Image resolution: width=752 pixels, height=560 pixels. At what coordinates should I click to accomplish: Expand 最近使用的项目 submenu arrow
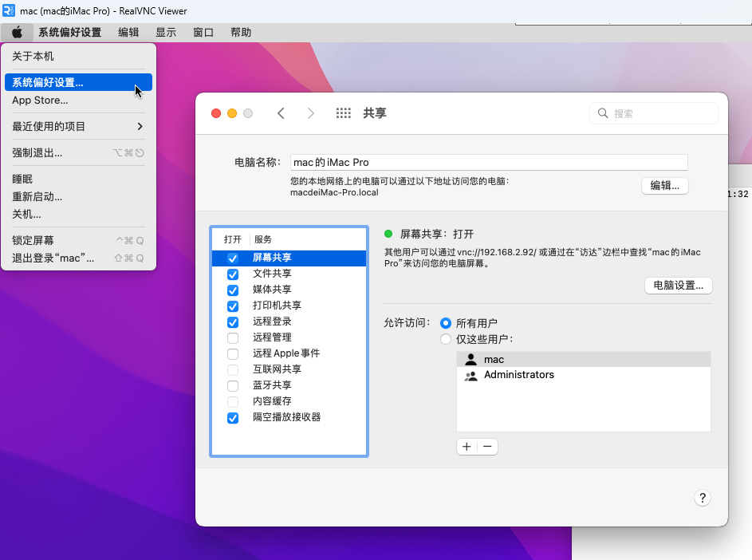(x=140, y=126)
